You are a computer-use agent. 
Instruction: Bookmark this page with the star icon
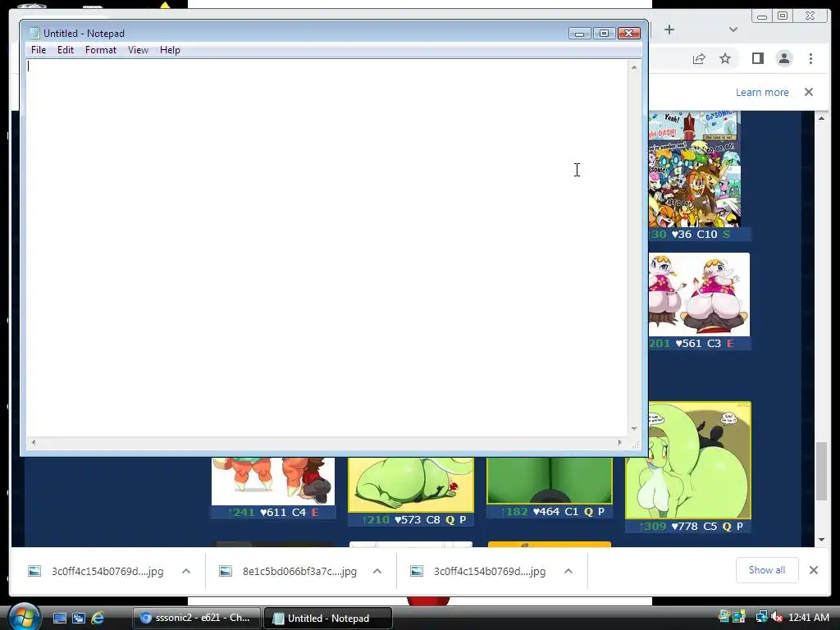pos(725,58)
